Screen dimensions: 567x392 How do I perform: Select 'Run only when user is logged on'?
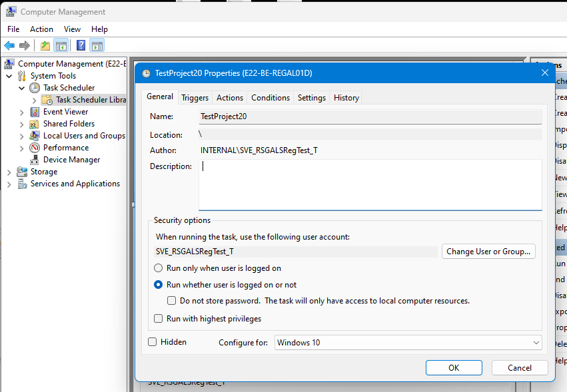pos(159,268)
